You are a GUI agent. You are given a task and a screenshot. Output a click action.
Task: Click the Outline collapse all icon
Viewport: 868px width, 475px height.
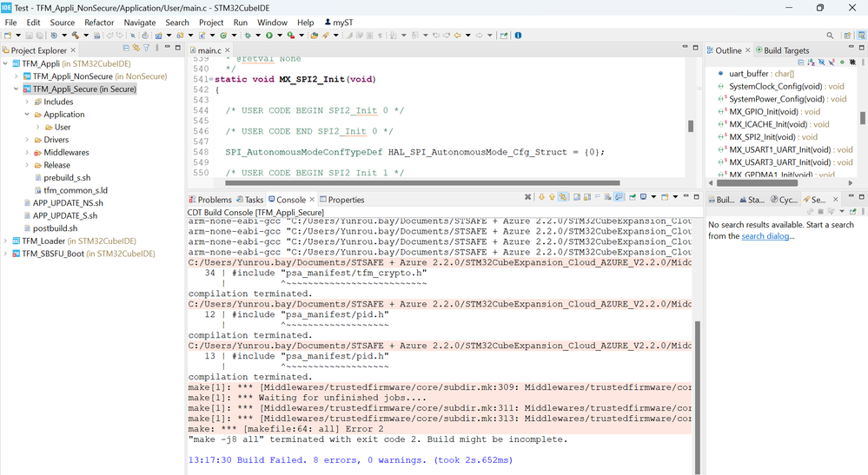[x=801, y=62]
